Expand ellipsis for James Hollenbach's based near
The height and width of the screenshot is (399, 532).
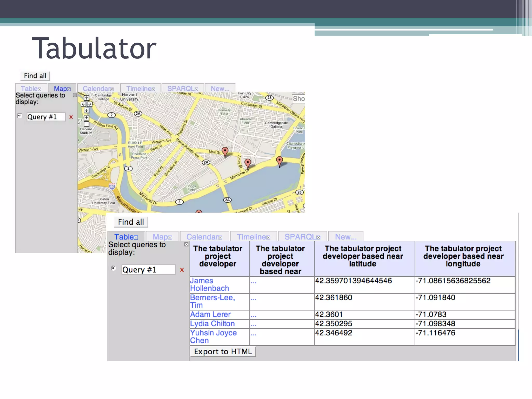click(254, 282)
